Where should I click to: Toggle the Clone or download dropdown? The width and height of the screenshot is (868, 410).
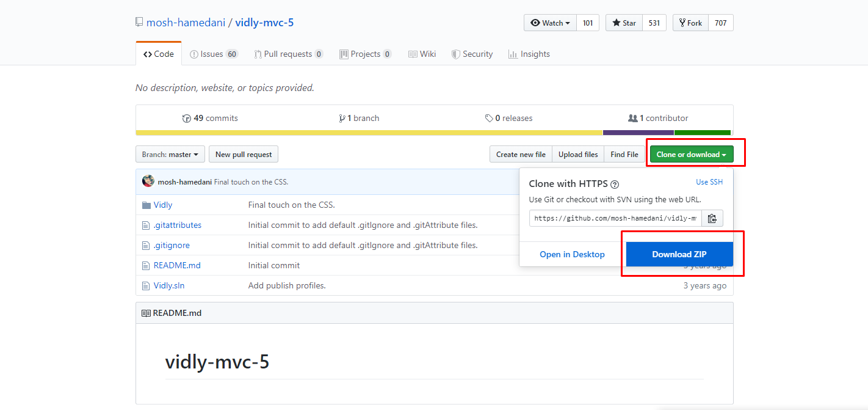[692, 155]
